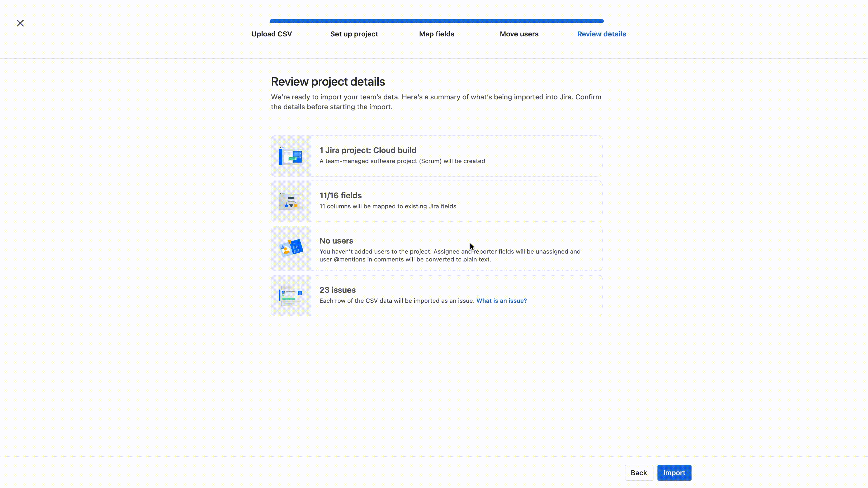Open the 'What is an issue?' link
The width and height of the screenshot is (868, 488).
click(501, 301)
